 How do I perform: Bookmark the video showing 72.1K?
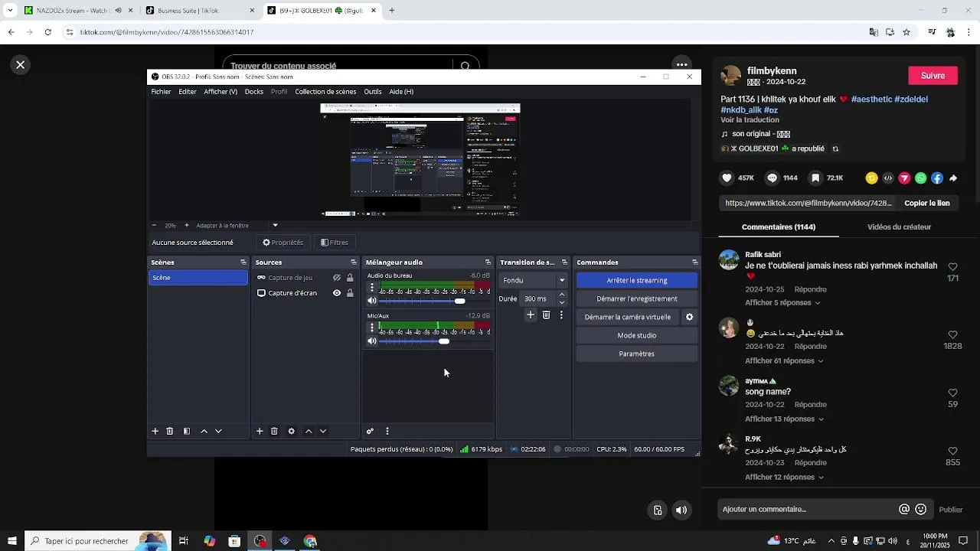click(815, 178)
